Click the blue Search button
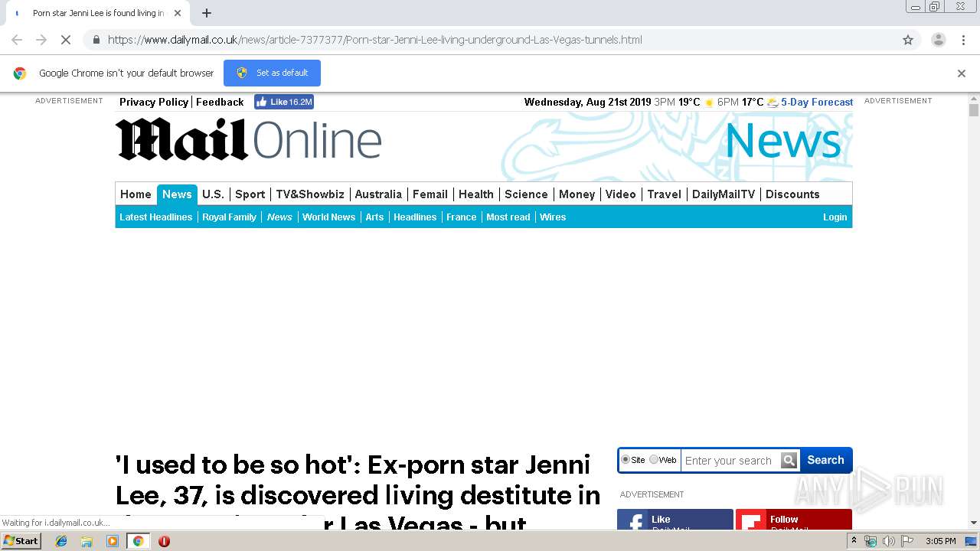The height and width of the screenshot is (551, 980). (x=825, y=461)
